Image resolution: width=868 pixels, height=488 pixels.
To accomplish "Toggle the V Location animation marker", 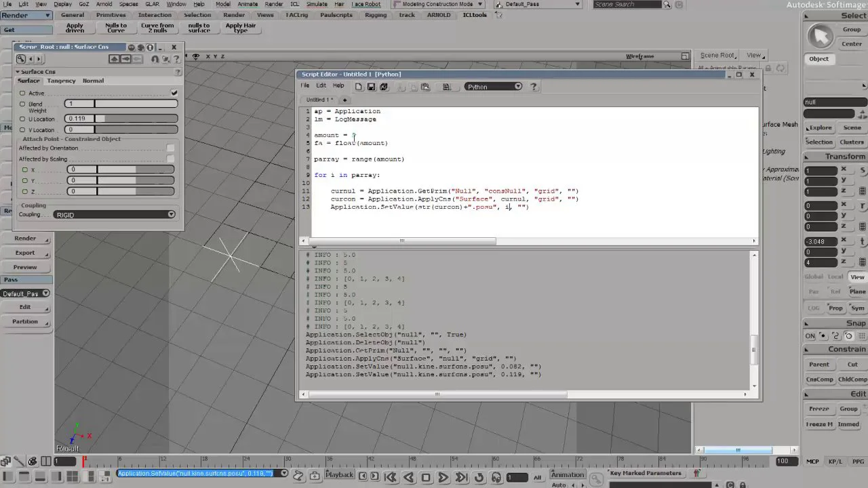I will pos(22,130).
